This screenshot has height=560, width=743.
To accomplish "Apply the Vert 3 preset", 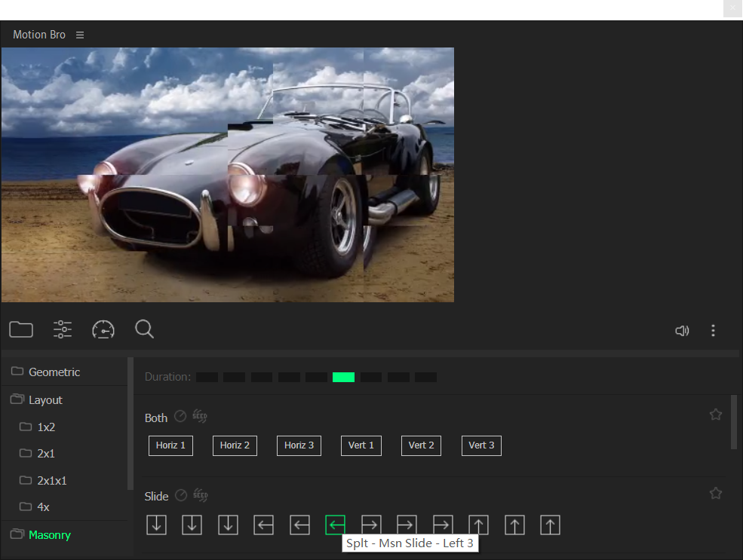I will pyautogui.click(x=481, y=445).
